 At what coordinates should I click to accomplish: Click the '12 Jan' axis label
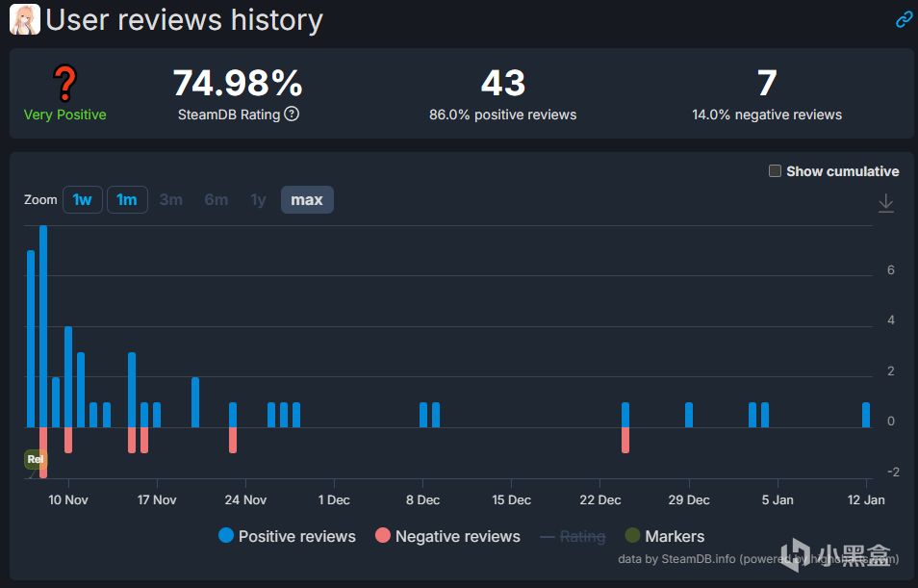tap(866, 499)
